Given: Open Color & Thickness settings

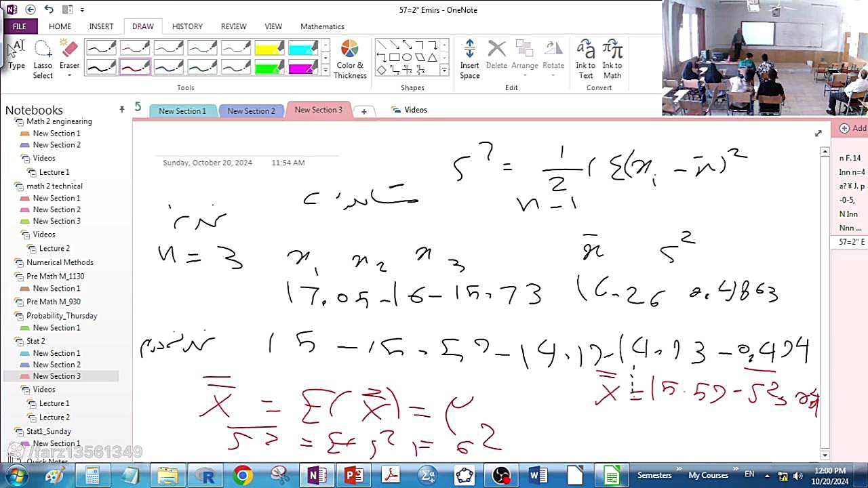Looking at the screenshot, I should coord(350,60).
